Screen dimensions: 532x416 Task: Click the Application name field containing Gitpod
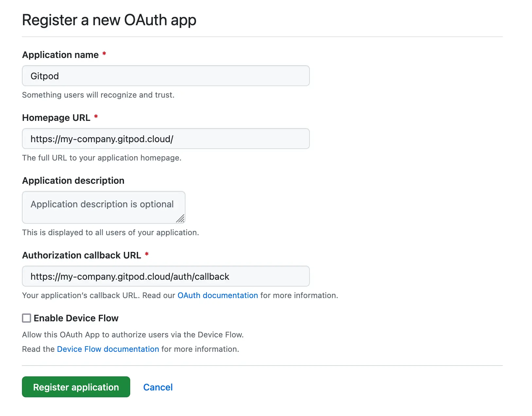166,76
